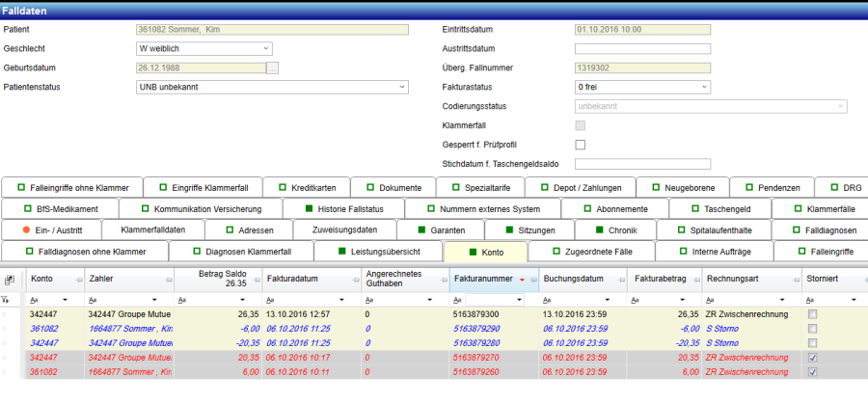Toggle the Gesperrt f. Prüfprofil checkbox
Viewport: 868px width, 403px height.
pos(581,145)
